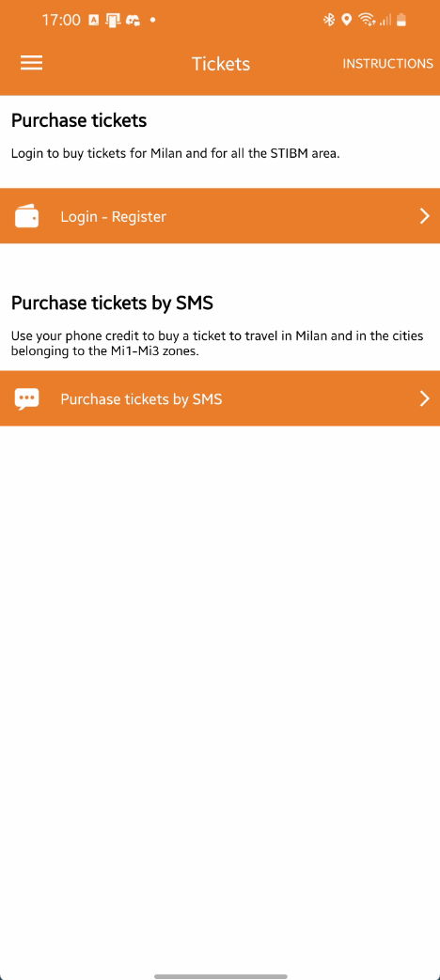Image resolution: width=440 pixels, height=980 pixels.
Task: Tap the Tickets header title
Action: coord(221,64)
